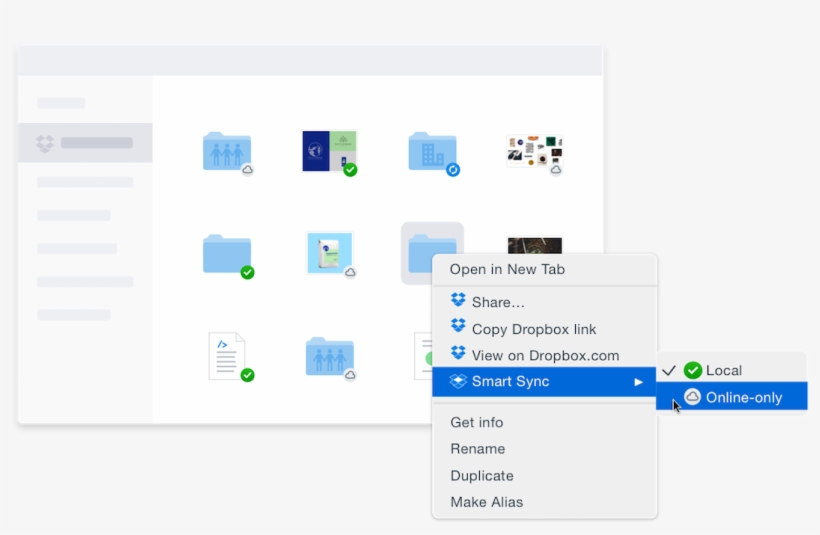This screenshot has width=820, height=535.
Task: Click the Dropbox logo beside View on Dropbox.com
Action: pyautogui.click(x=458, y=352)
